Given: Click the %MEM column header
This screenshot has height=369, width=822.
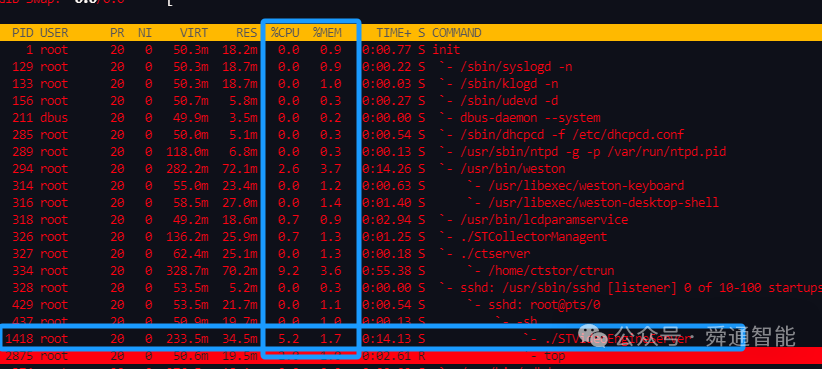Looking at the screenshot, I should (x=327, y=33).
